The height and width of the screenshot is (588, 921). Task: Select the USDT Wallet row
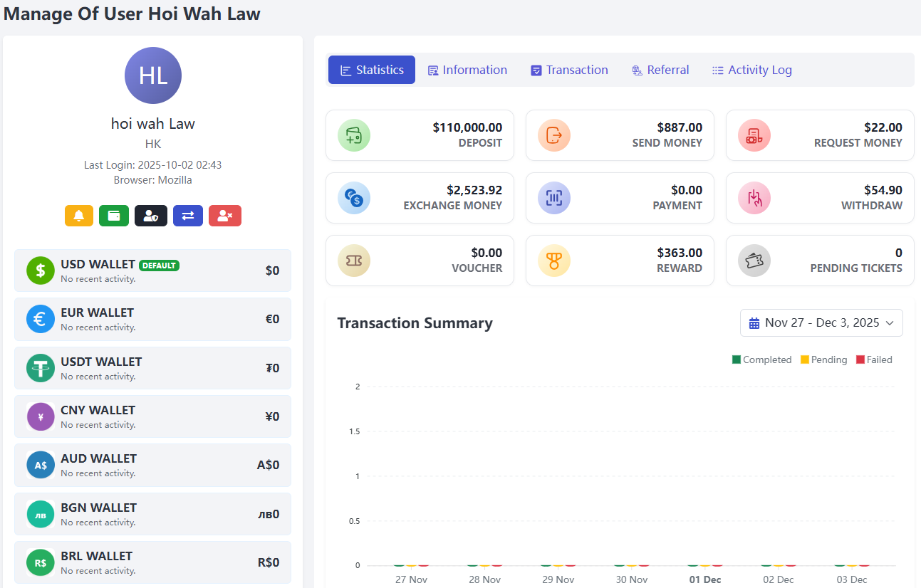click(152, 368)
